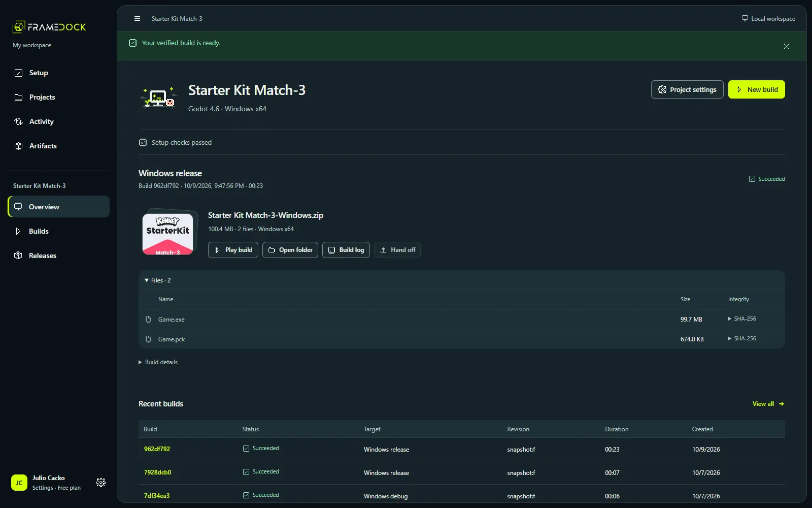Click the Starter Kit Match-3-Windows.zip title
This screenshot has width=812, height=508.
pyautogui.click(x=265, y=215)
